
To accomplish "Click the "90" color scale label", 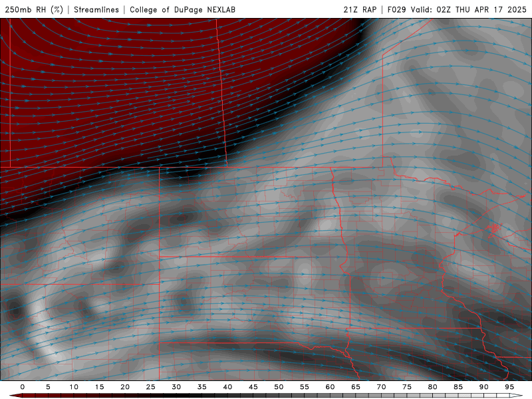I will coord(483,387).
